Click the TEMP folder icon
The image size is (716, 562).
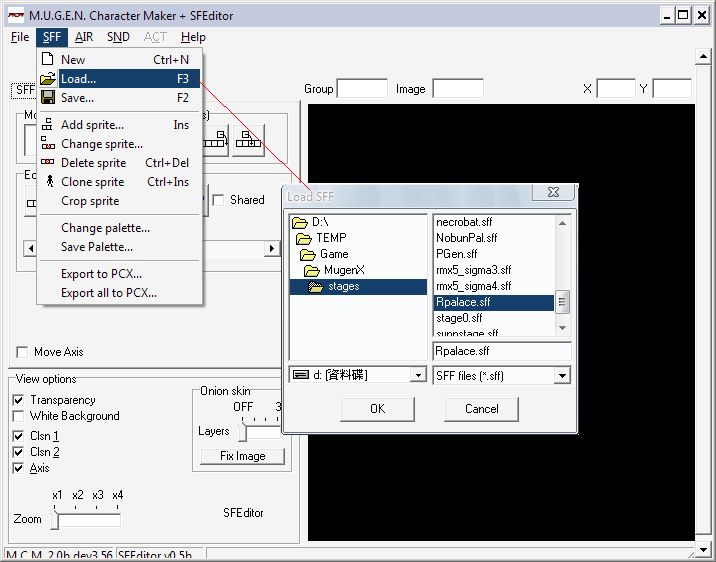304,238
